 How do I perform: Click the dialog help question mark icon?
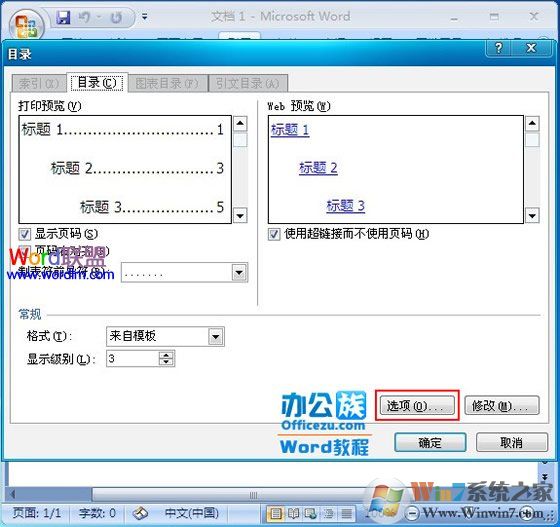499,47
